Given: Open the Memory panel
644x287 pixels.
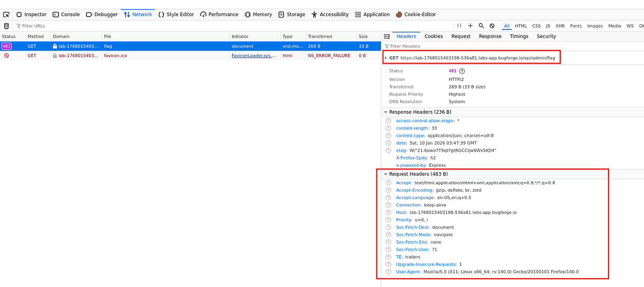Looking at the screenshot, I should point(259,14).
